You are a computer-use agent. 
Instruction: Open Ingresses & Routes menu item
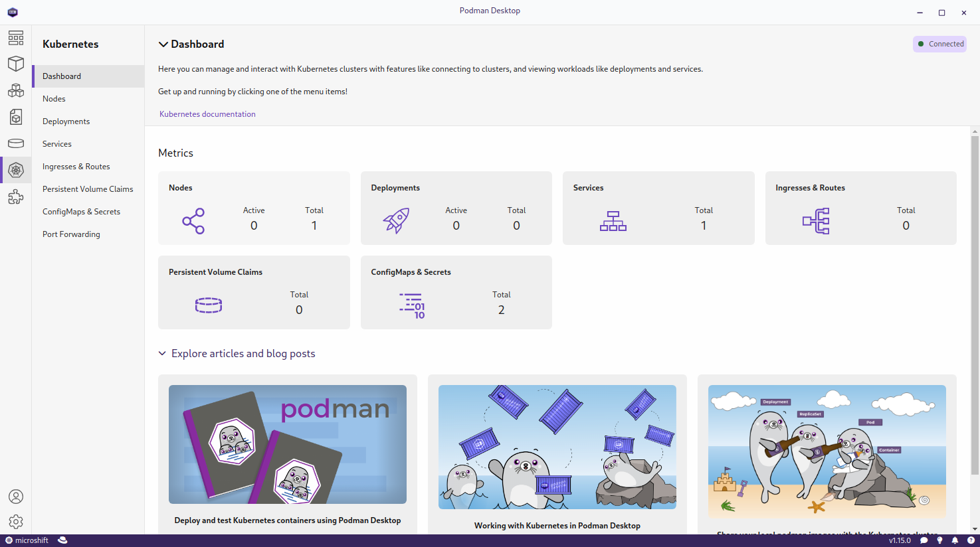pos(88,167)
